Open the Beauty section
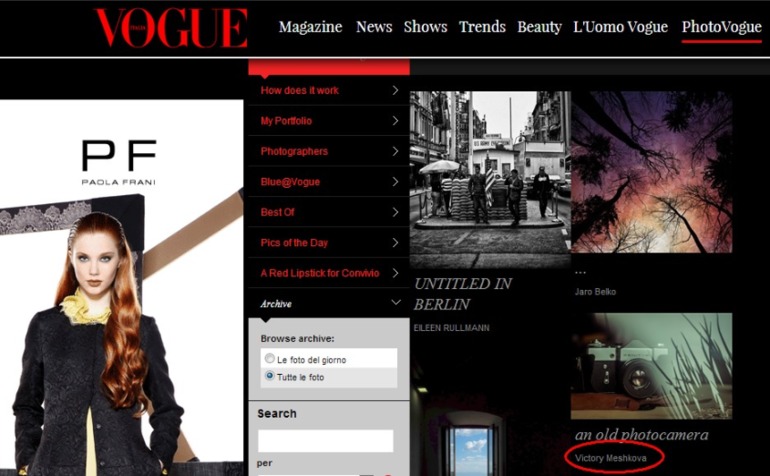 [539, 27]
